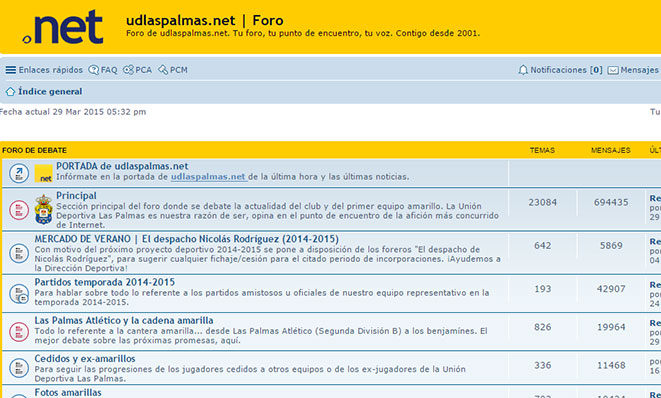The height and width of the screenshot is (398, 661).
Task: Open the PCA moderator panel link
Action: 137,70
